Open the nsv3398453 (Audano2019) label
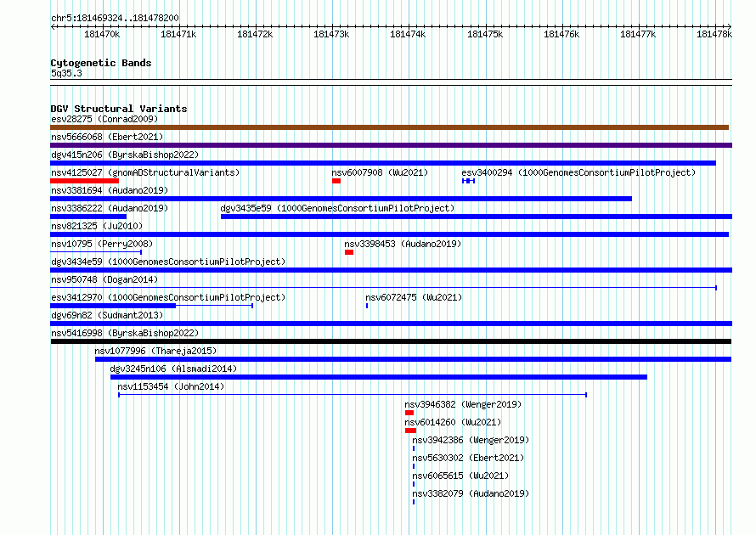The height and width of the screenshot is (535, 756). click(403, 244)
